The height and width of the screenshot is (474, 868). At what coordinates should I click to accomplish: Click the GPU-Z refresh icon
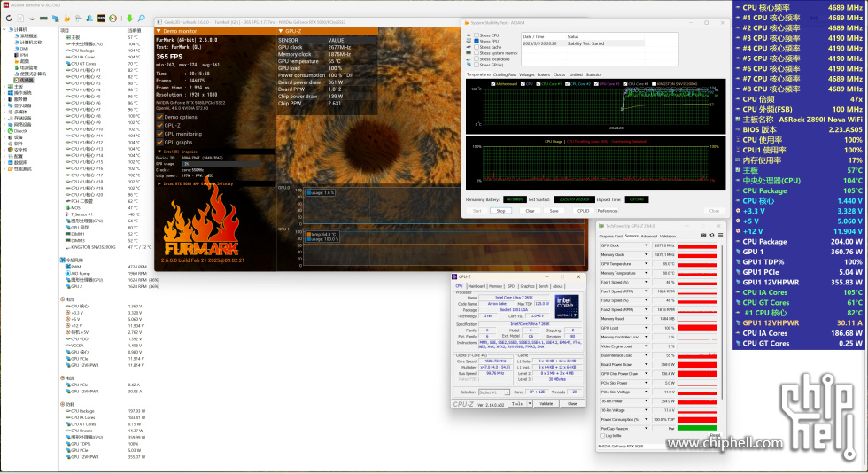click(x=712, y=236)
